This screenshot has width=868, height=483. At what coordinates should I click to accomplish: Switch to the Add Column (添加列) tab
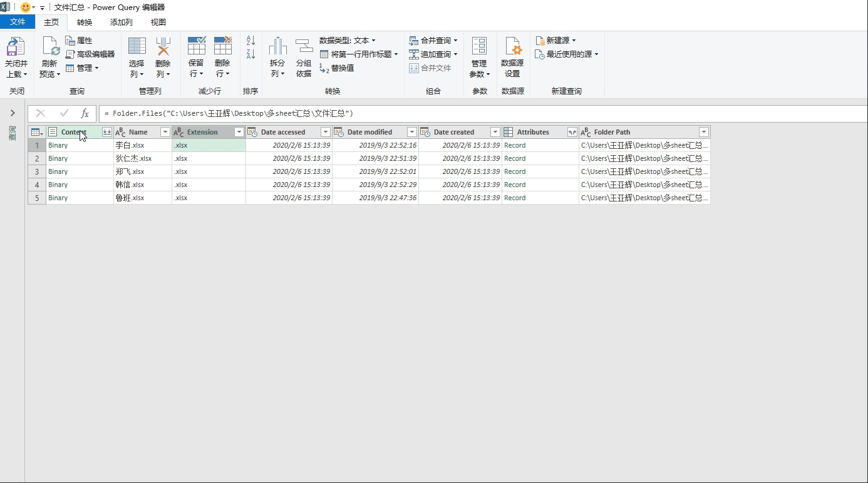[x=121, y=22]
